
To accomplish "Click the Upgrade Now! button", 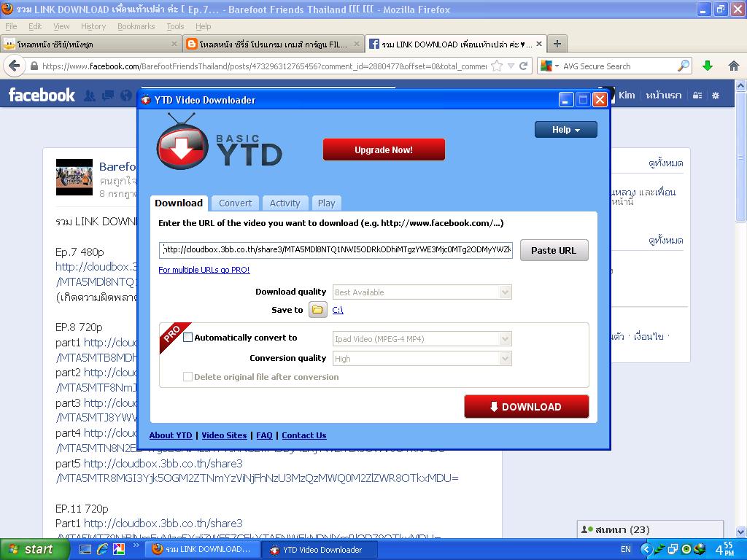I will click(x=384, y=149).
